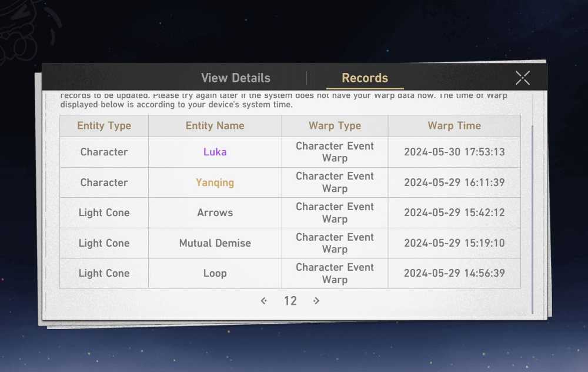Click the purple Luka entity name
This screenshot has width=588, height=372.
click(x=215, y=152)
